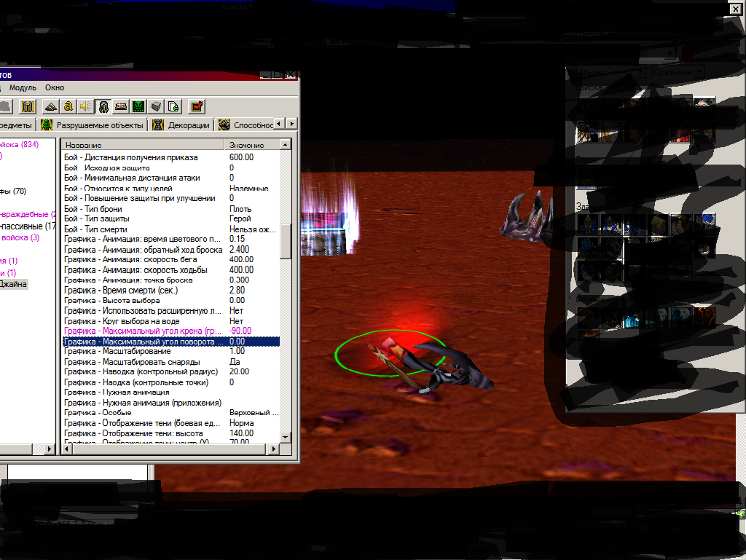
Task: Click the property list scroll-up arrow
Action: (x=286, y=144)
